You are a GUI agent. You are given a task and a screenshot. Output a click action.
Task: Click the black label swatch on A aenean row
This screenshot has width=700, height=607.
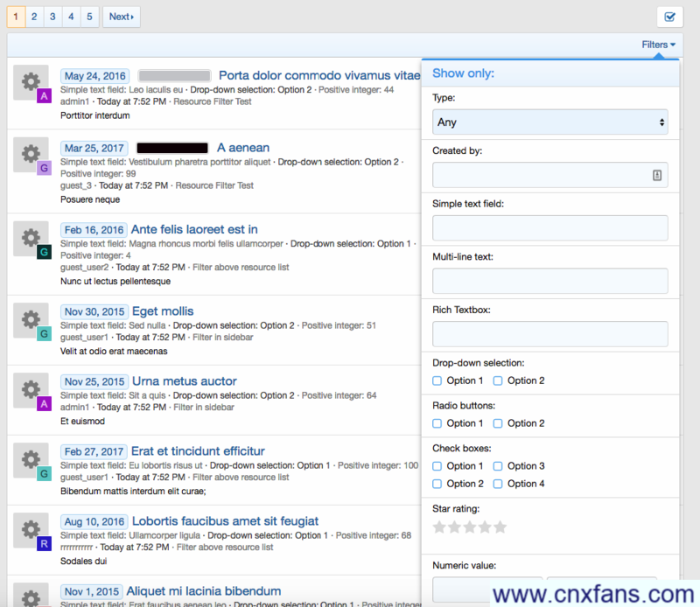pos(172,148)
